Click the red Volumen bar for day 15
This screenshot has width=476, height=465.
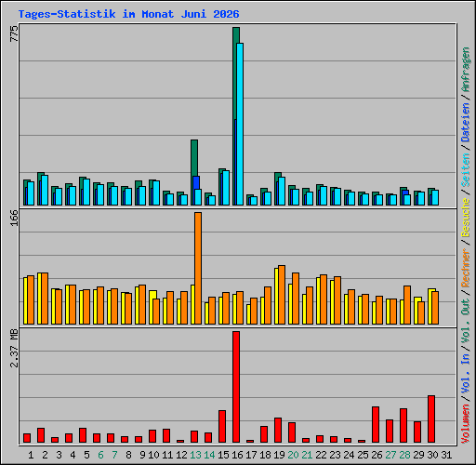[222, 426]
